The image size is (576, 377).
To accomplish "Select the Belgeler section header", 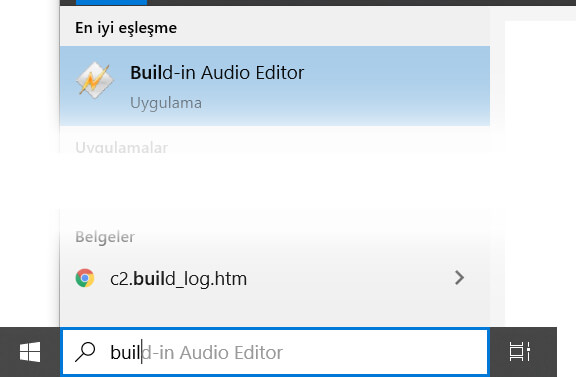I will [x=105, y=237].
